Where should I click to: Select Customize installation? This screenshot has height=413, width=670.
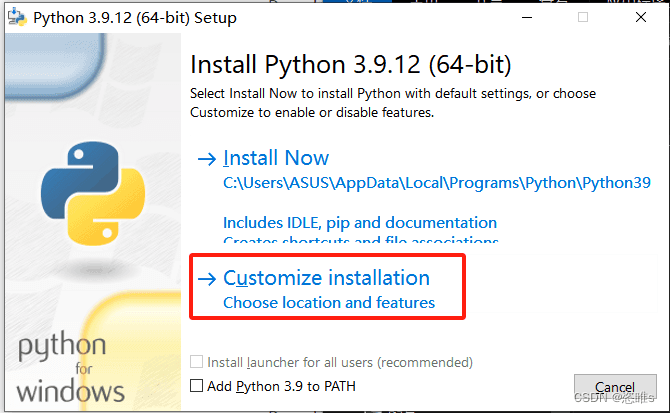[326, 278]
